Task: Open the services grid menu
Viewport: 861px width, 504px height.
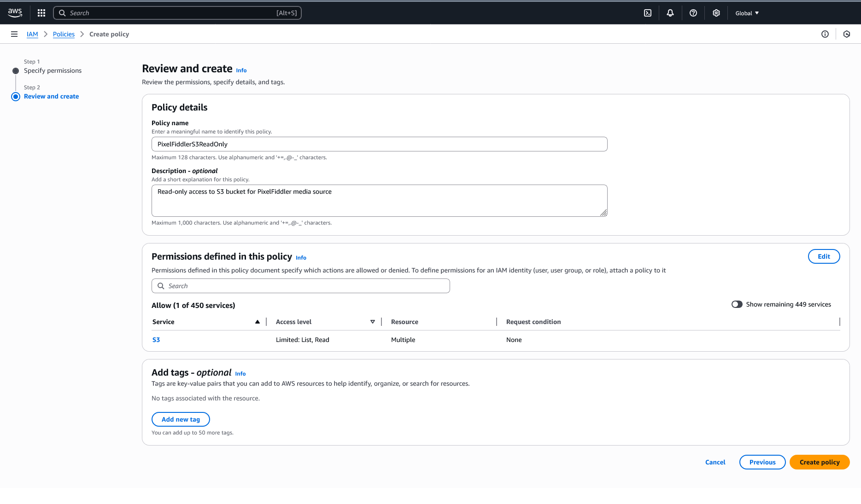Action: tap(41, 13)
